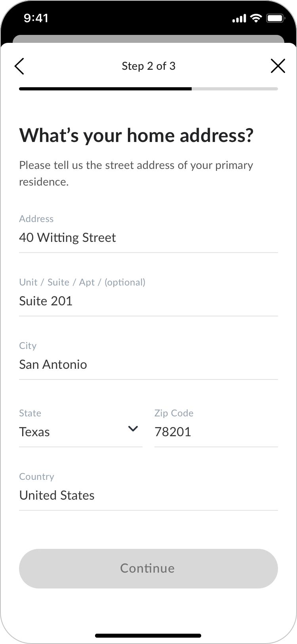
Task: Tap the home indicator bar
Action: [148, 636]
